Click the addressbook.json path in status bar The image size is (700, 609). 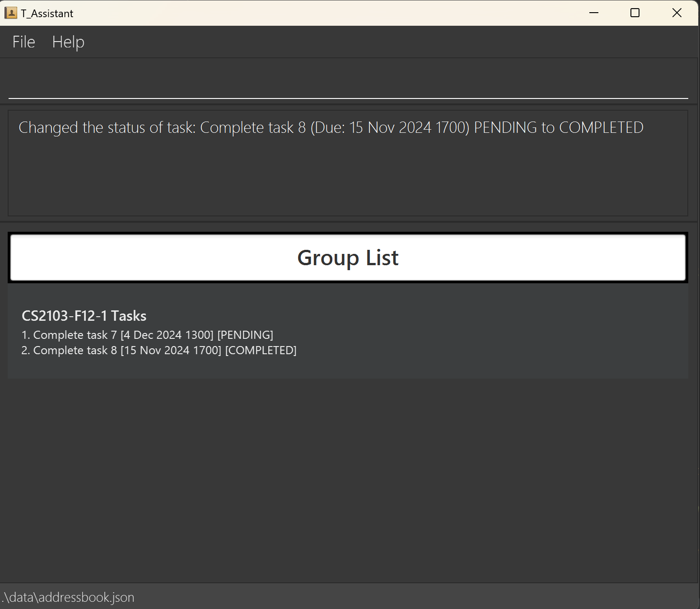click(x=69, y=597)
